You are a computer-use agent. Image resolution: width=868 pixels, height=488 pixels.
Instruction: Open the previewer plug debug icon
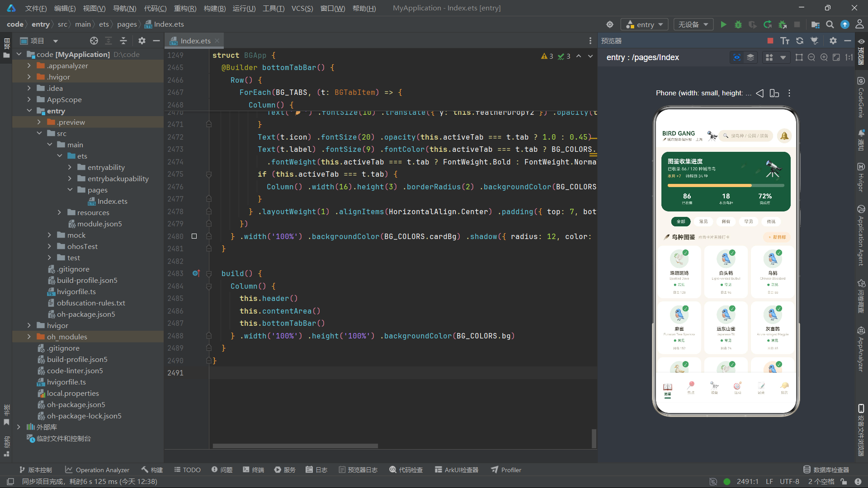815,41
